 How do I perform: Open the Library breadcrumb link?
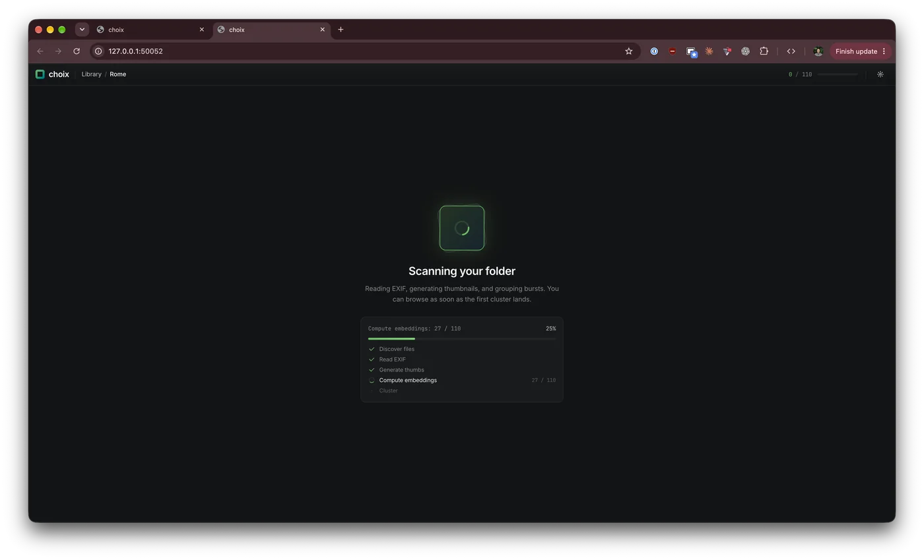click(x=91, y=75)
